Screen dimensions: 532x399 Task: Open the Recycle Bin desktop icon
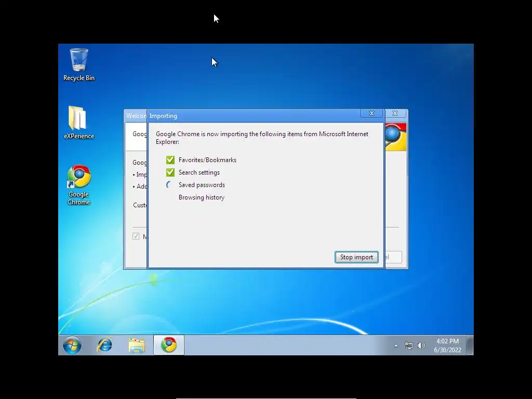pos(79,64)
